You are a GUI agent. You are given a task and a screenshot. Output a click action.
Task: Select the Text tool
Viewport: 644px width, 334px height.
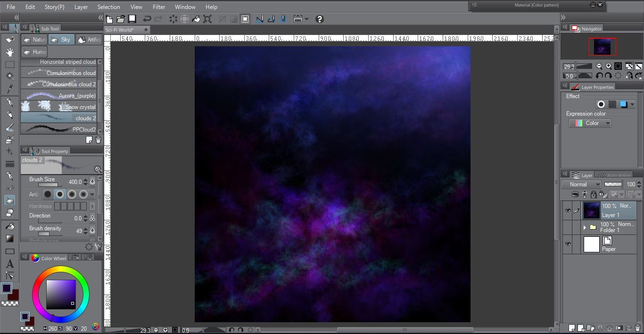click(x=9, y=264)
